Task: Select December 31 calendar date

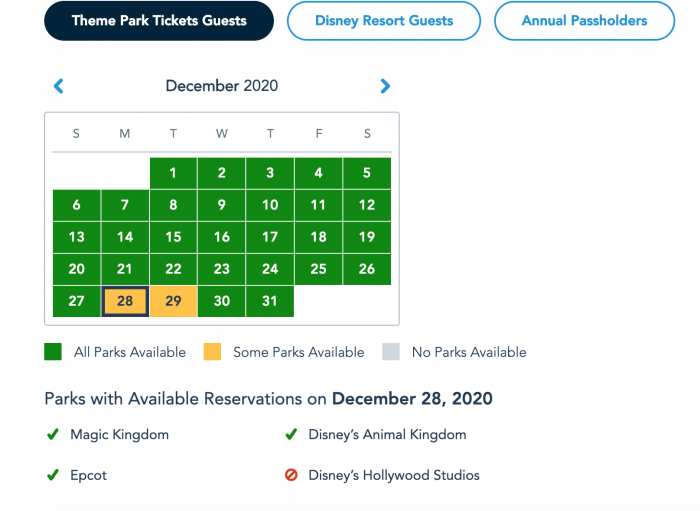Action: point(270,301)
